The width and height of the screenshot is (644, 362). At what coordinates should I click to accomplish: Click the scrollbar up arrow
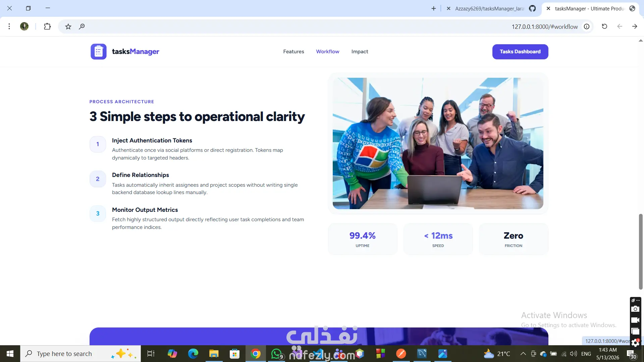point(641,41)
